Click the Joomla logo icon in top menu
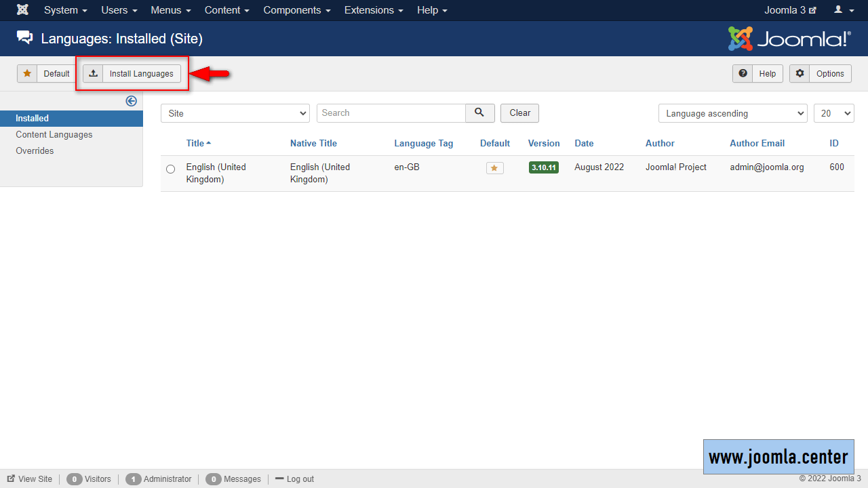The image size is (868, 488). click(22, 10)
